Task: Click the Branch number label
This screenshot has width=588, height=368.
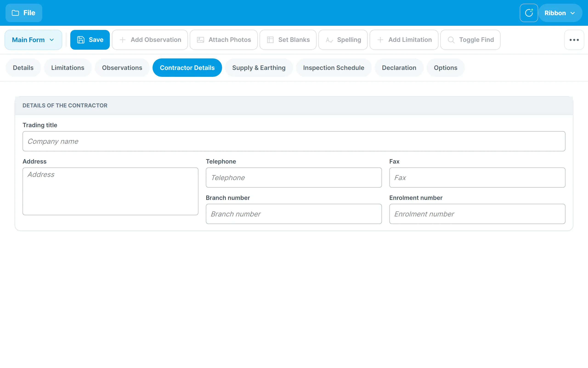Action: tap(228, 198)
